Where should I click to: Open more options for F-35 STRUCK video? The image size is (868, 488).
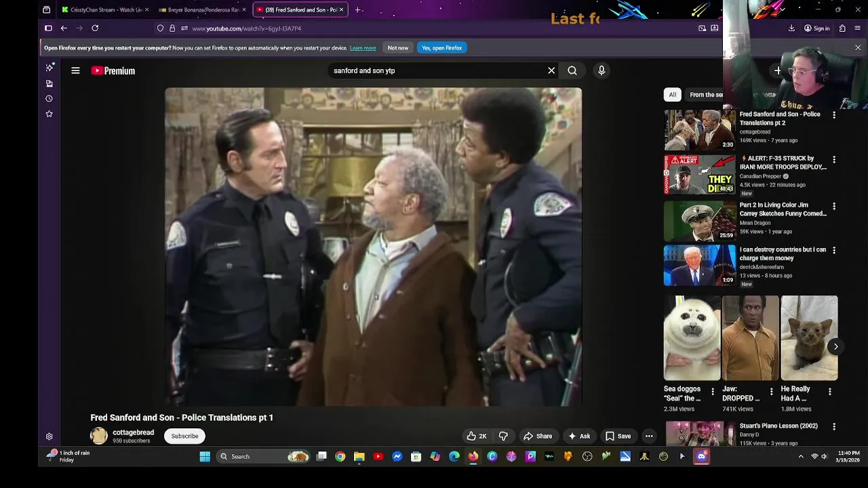(x=834, y=159)
